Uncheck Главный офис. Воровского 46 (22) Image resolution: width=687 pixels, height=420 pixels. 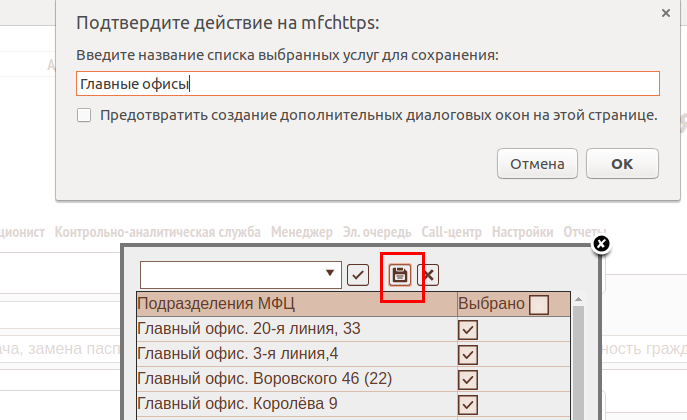[x=467, y=380]
